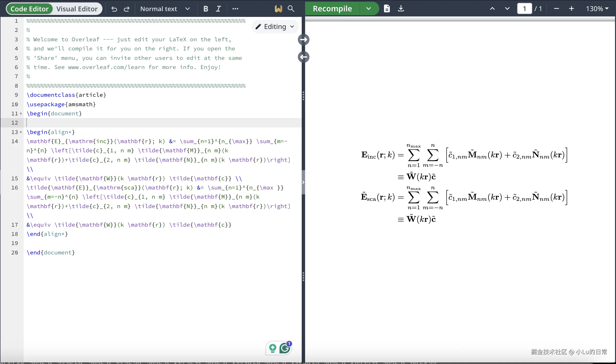616x364 pixels.
Task: Click the redo arrow icon
Action: (x=127, y=9)
